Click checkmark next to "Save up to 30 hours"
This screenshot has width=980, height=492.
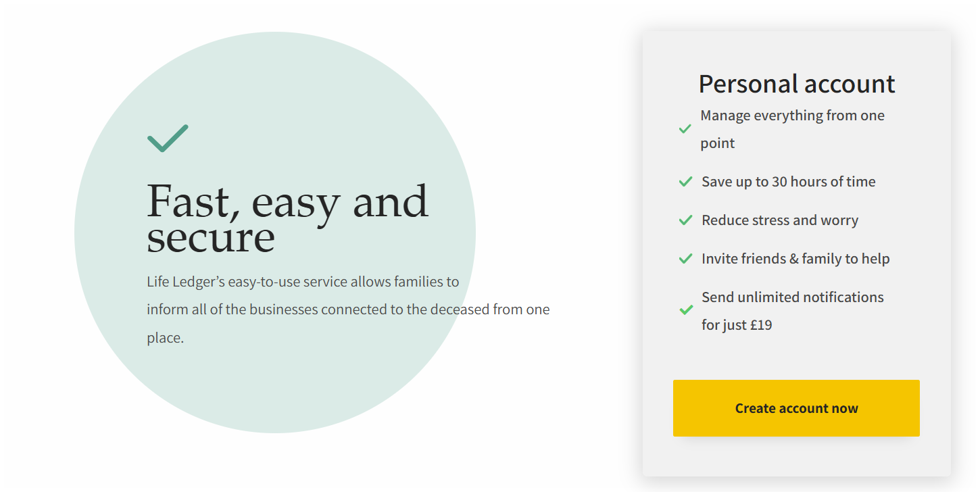685,182
